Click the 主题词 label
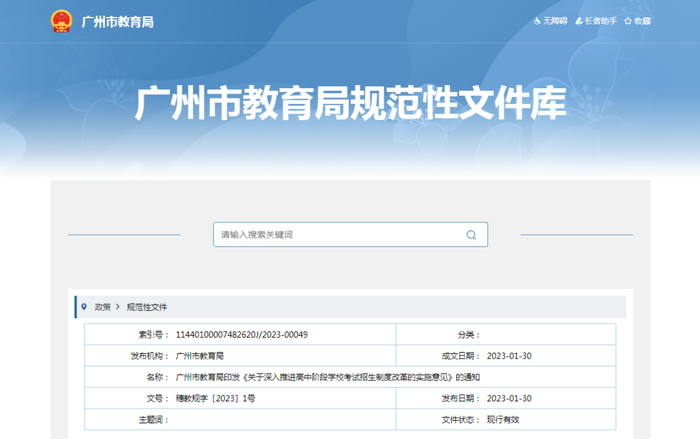Image resolution: width=700 pixels, height=439 pixels. coord(153,420)
